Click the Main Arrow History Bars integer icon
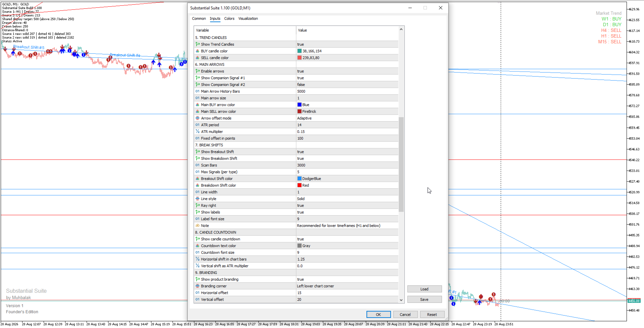 [x=198, y=91]
